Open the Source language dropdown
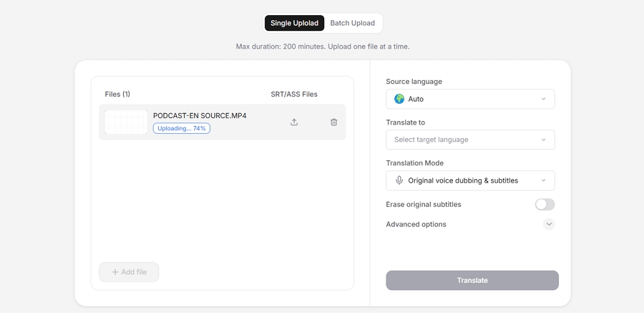This screenshot has height=313, width=644. (x=470, y=99)
